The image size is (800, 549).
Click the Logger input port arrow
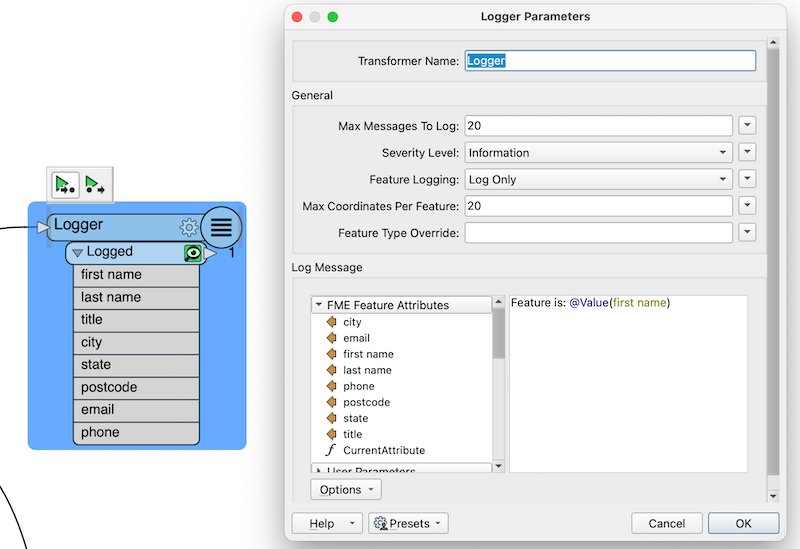(x=43, y=227)
